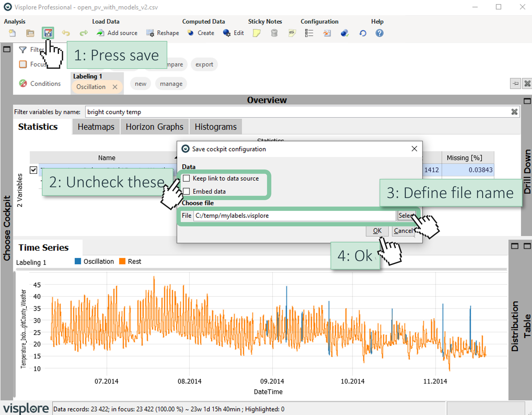This screenshot has height=415, width=532.
Task: Click the yellow Sticky Note icon
Action: click(256, 33)
